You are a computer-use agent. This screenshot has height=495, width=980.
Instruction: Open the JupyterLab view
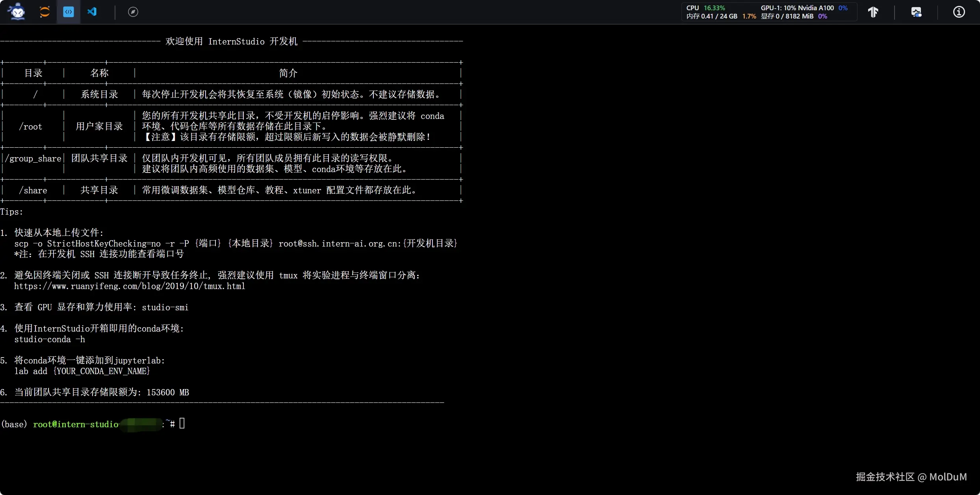pos(45,12)
